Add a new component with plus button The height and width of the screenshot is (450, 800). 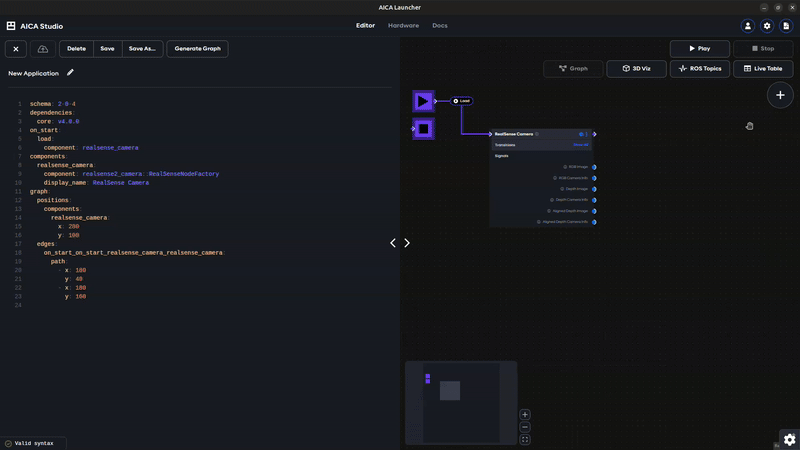(780, 95)
